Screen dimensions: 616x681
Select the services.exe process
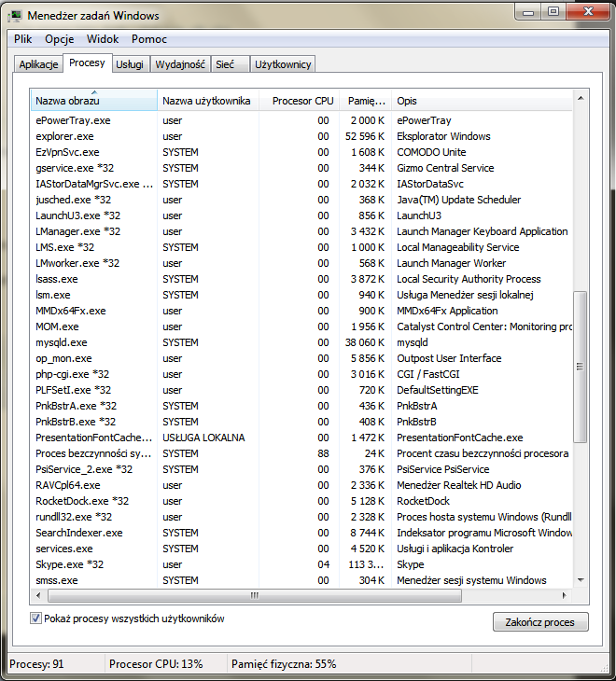(301, 549)
